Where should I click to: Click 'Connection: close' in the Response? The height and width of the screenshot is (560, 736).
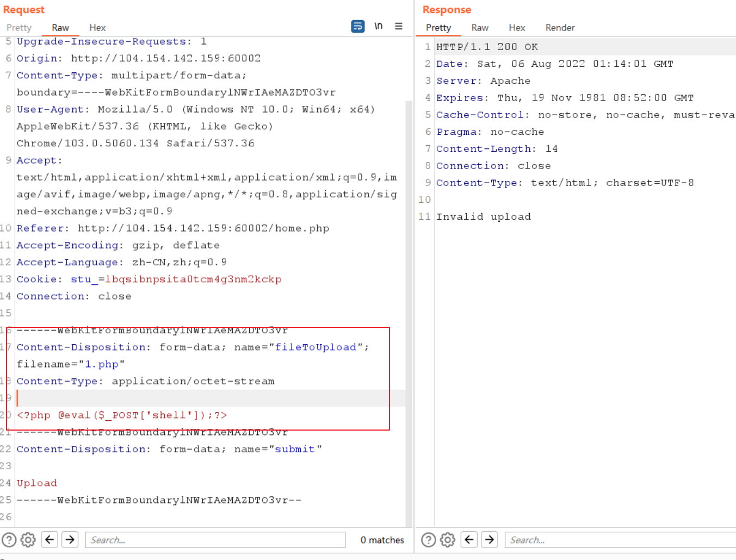point(494,166)
